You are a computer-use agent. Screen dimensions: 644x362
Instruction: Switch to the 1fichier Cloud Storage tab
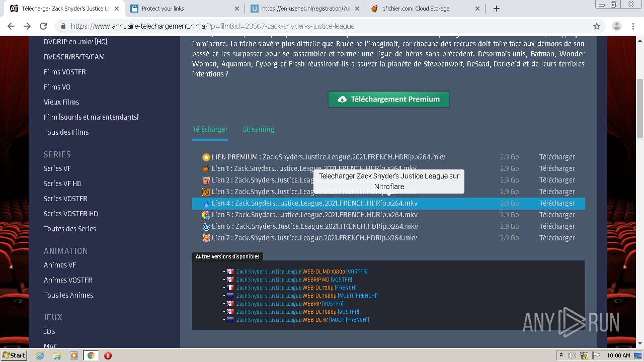click(425, 9)
